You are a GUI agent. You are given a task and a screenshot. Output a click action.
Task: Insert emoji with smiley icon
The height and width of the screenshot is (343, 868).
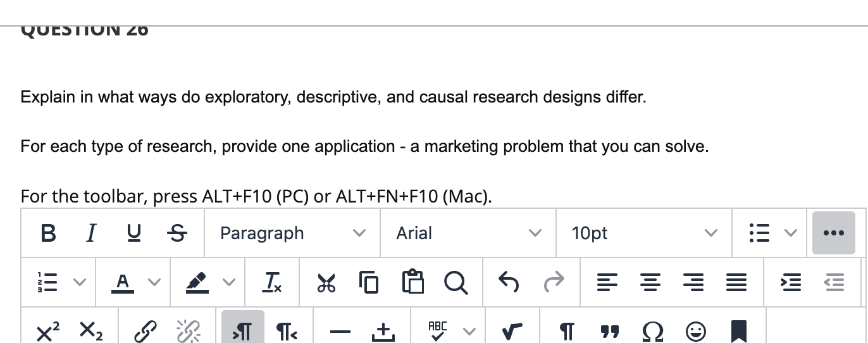click(x=695, y=332)
